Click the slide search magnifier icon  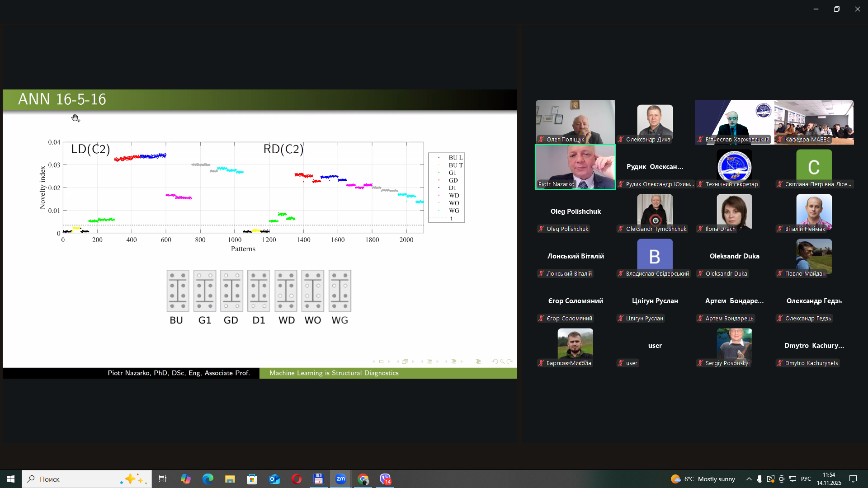click(502, 361)
